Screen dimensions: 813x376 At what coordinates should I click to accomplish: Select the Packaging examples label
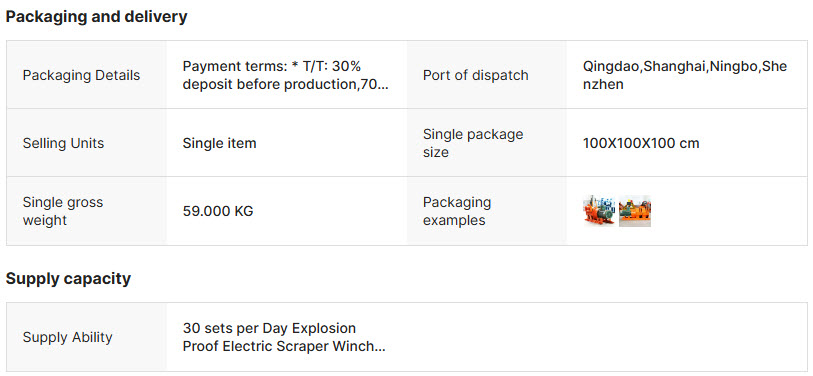point(457,211)
